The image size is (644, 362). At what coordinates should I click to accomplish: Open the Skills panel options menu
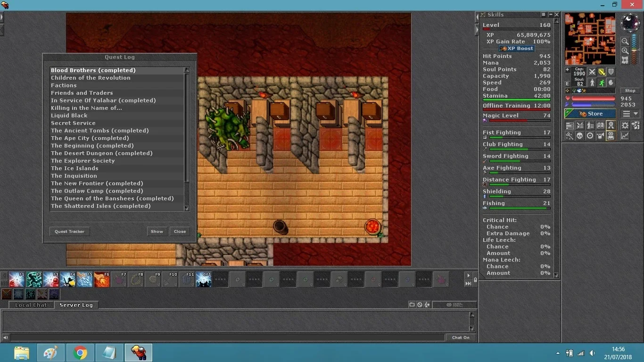(x=544, y=15)
